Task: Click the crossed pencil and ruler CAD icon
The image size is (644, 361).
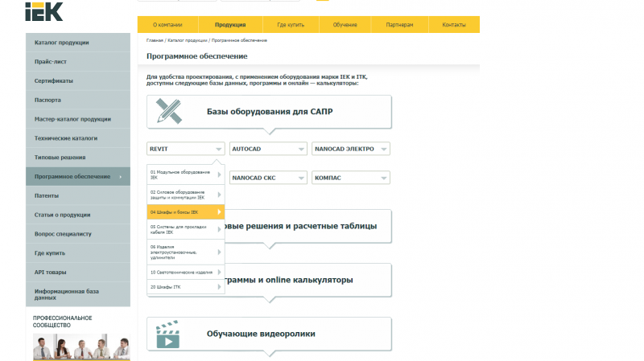Action: 169,111
